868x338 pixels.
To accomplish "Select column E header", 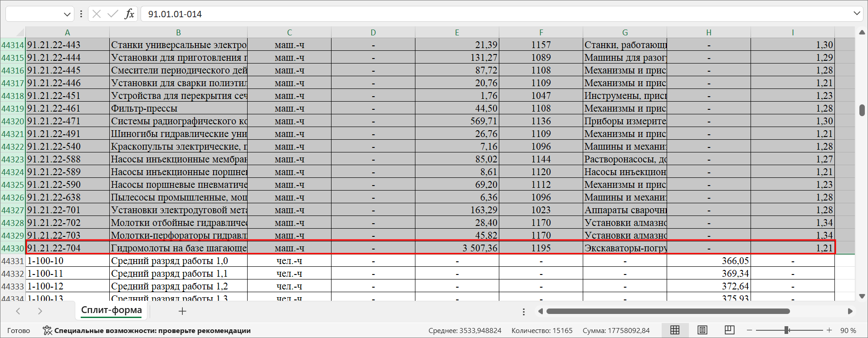I will [457, 33].
